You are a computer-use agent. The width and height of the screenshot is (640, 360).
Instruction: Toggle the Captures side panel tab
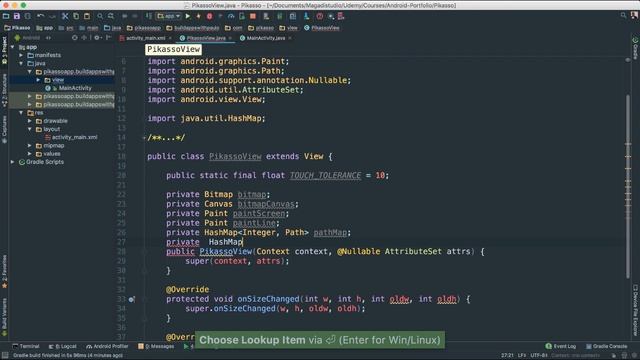[x=4, y=130]
